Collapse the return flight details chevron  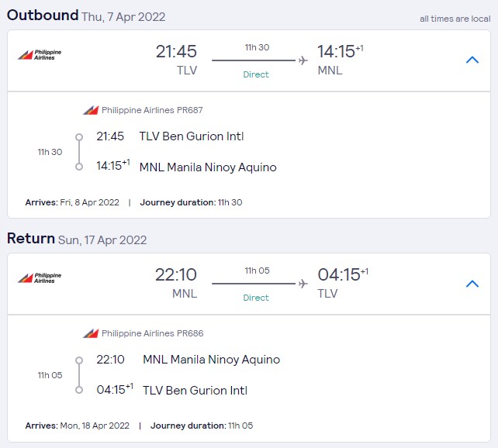[x=472, y=284]
